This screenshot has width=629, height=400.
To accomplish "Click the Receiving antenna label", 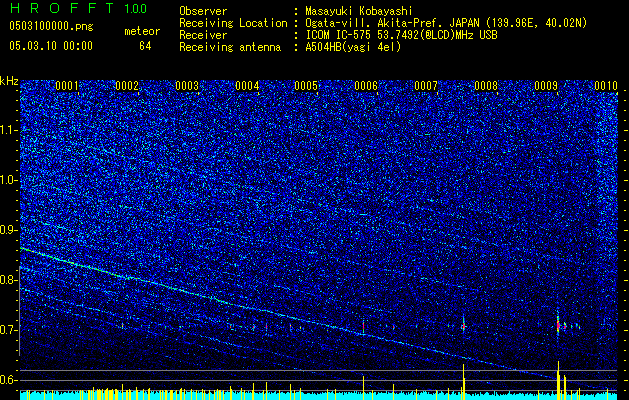I will click(x=230, y=47).
